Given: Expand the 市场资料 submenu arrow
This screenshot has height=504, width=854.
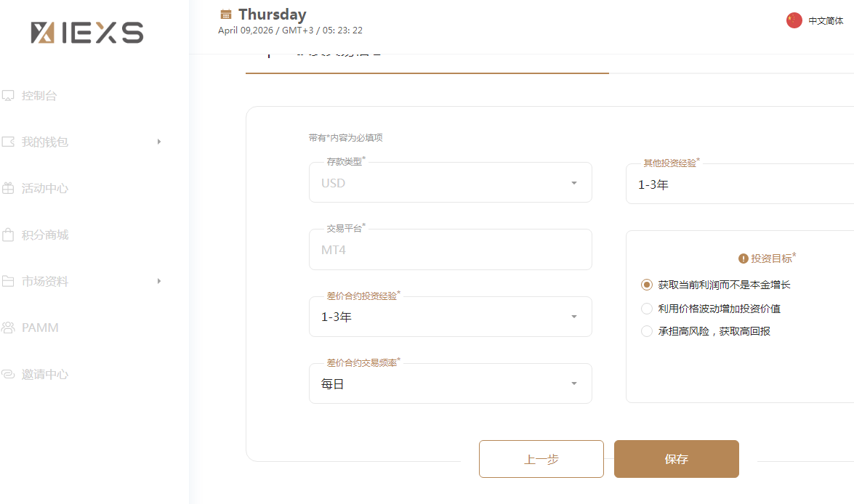Looking at the screenshot, I should 159,281.
